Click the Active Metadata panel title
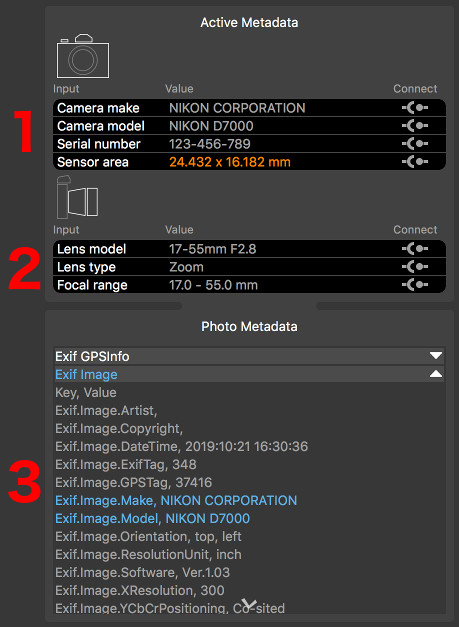 point(249,22)
